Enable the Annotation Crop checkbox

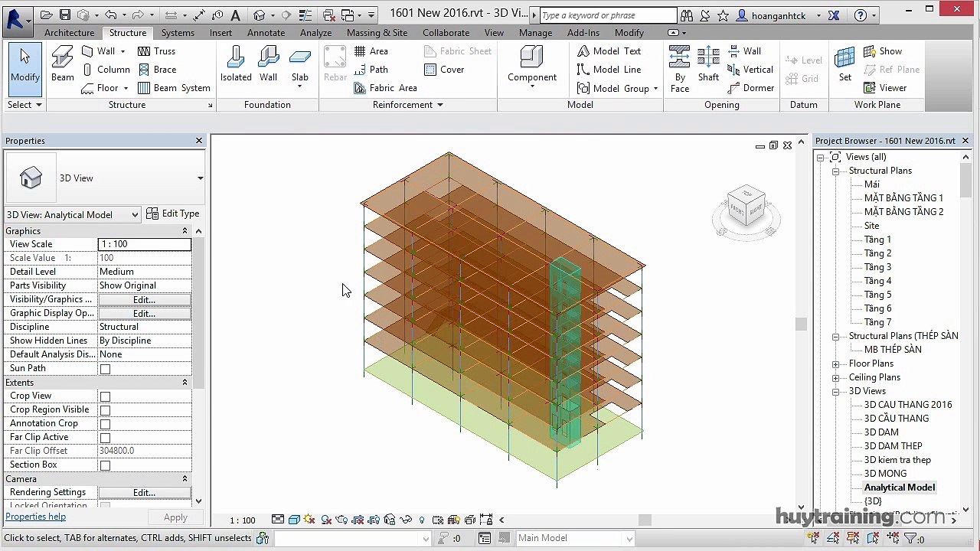[106, 424]
